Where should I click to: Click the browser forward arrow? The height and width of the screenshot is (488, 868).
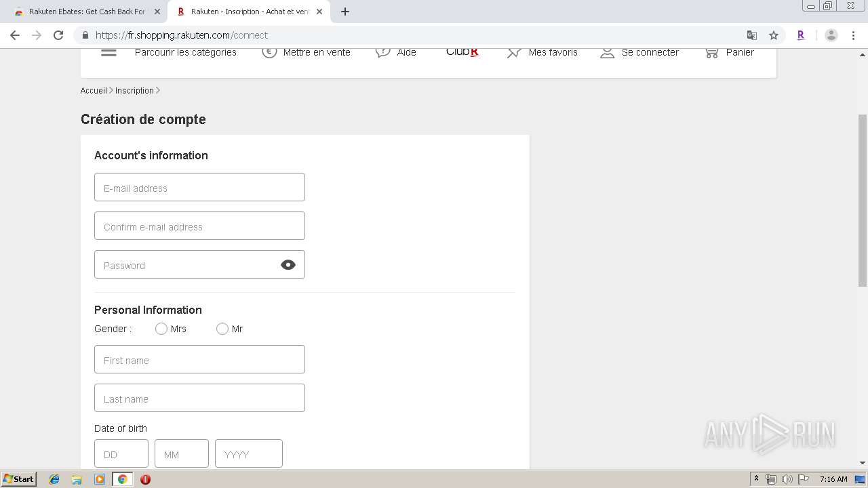[x=37, y=35]
